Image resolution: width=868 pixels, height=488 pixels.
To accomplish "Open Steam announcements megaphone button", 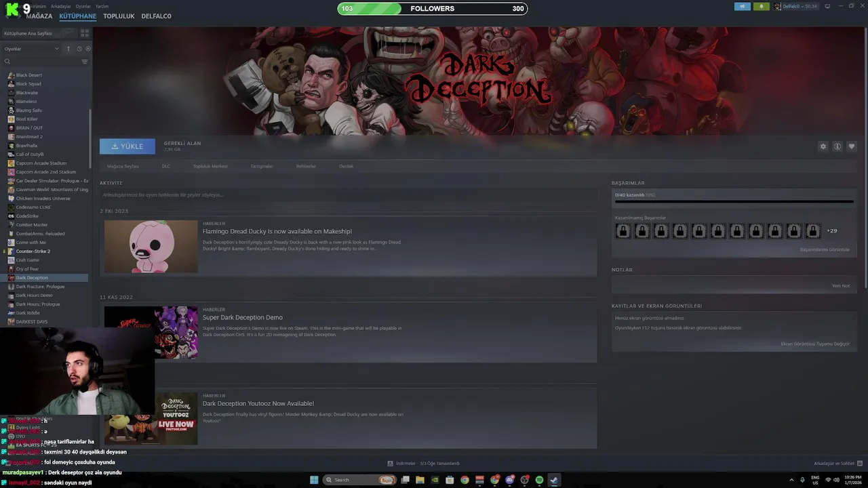I will 742,6.
